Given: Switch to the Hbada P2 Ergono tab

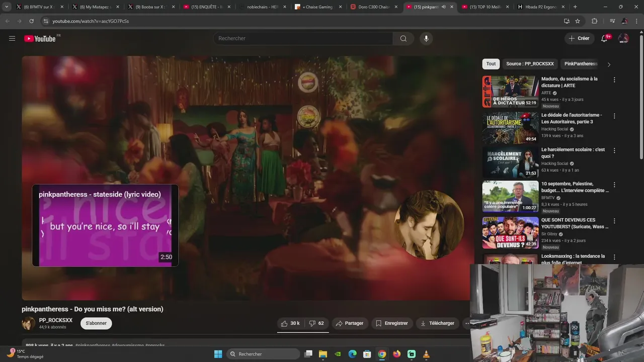Looking at the screenshot, I should click(541, 7).
